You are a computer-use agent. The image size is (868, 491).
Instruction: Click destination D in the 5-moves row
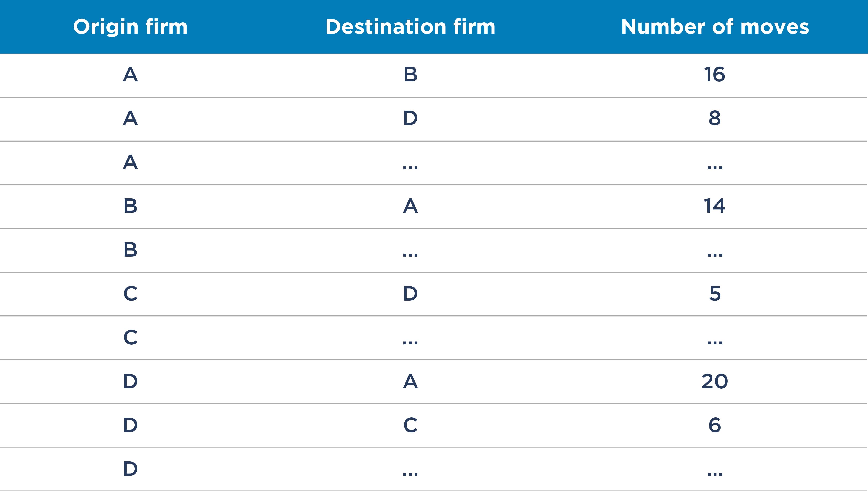pos(410,294)
